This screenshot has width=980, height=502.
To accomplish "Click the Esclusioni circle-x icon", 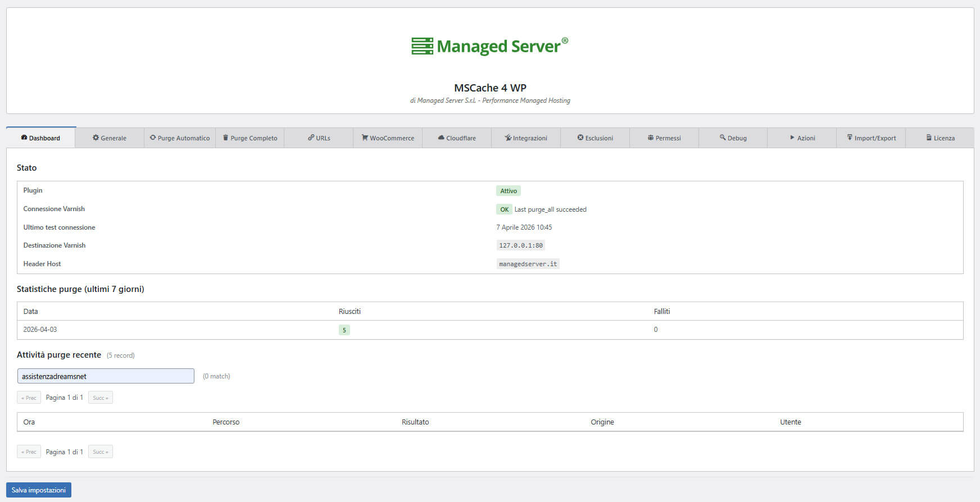I will point(580,138).
